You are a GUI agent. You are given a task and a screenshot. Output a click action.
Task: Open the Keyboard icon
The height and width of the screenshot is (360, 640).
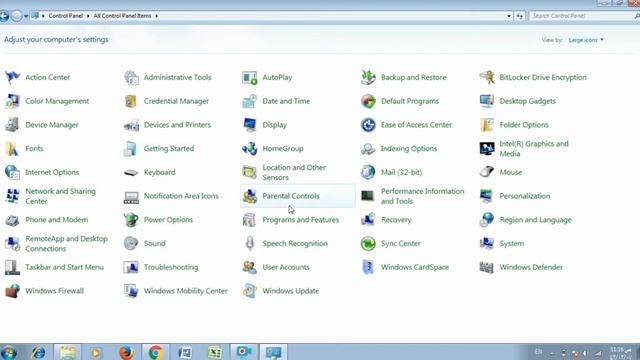tap(131, 172)
